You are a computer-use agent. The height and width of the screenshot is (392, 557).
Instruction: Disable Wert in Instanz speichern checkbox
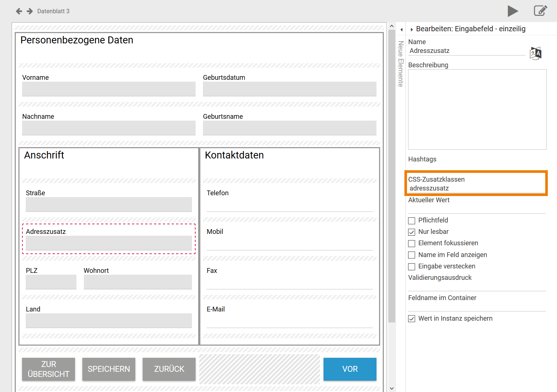[x=412, y=319]
